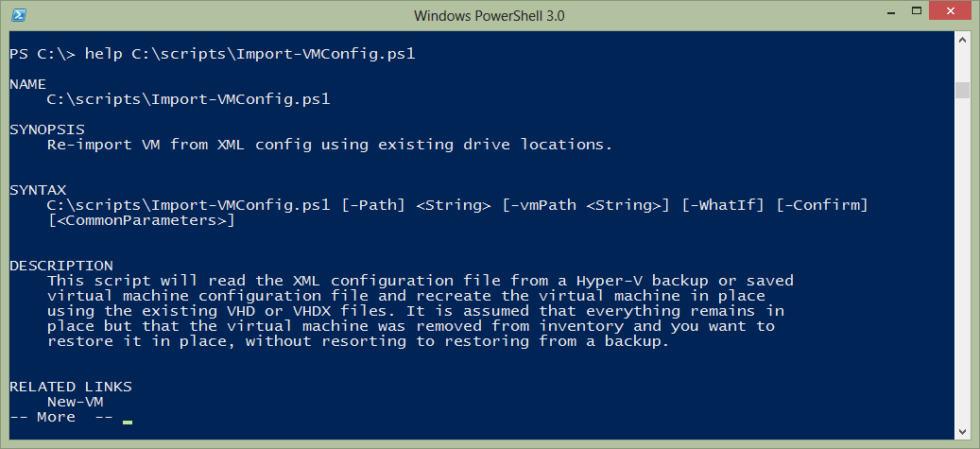
Task: Maximize the PowerShell window
Action: click(x=917, y=11)
